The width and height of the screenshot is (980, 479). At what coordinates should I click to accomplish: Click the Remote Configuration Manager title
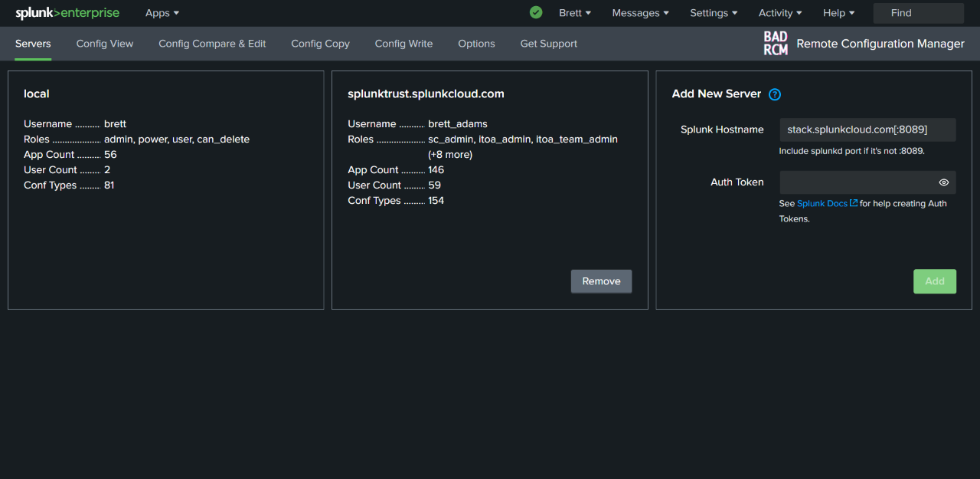(x=880, y=44)
